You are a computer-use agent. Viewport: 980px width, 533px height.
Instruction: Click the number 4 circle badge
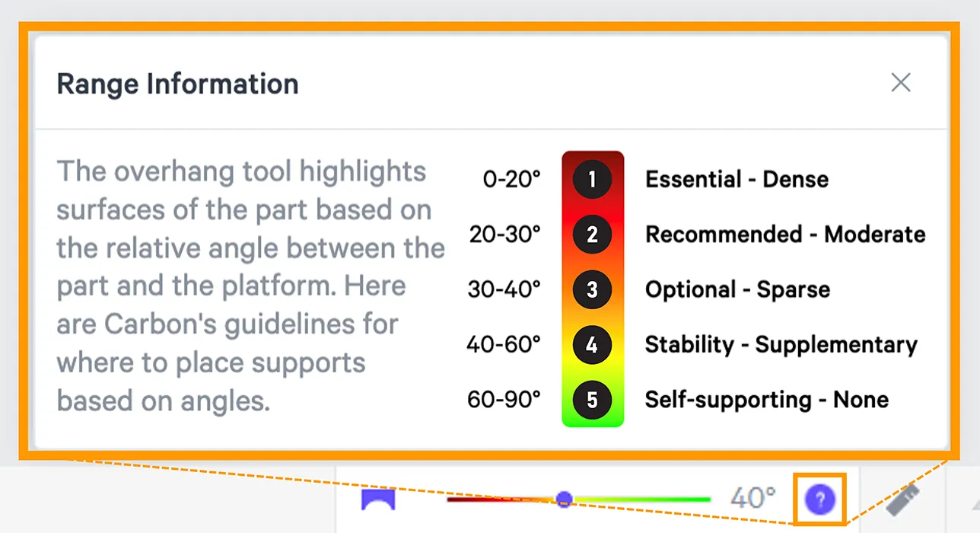point(592,345)
